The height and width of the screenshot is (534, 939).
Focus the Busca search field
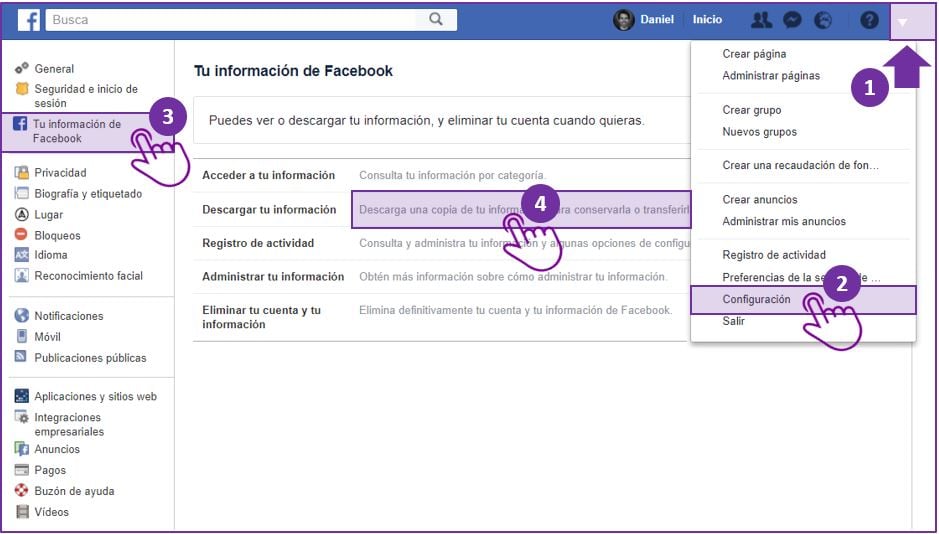tap(232, 20)
